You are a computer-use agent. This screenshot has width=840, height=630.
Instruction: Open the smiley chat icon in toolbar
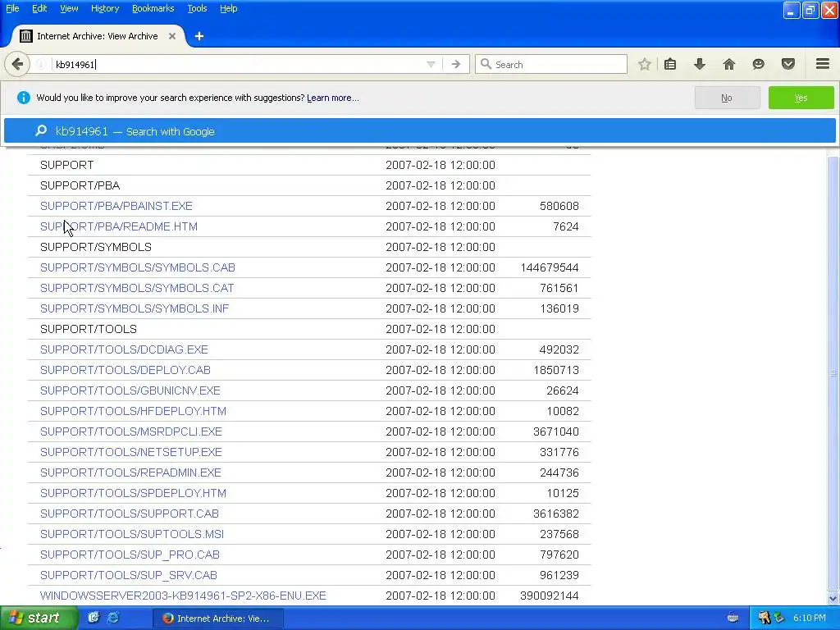coord(758,64)
